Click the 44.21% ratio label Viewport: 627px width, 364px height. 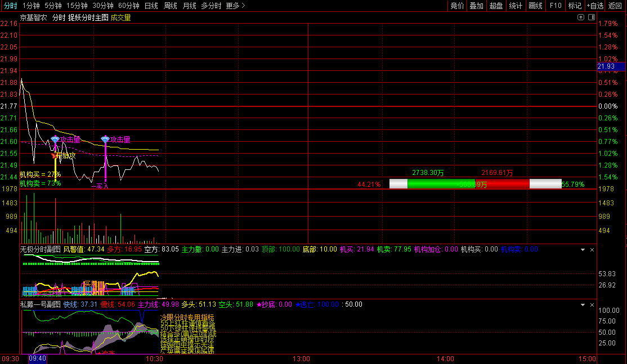click(x=369, y=184)
